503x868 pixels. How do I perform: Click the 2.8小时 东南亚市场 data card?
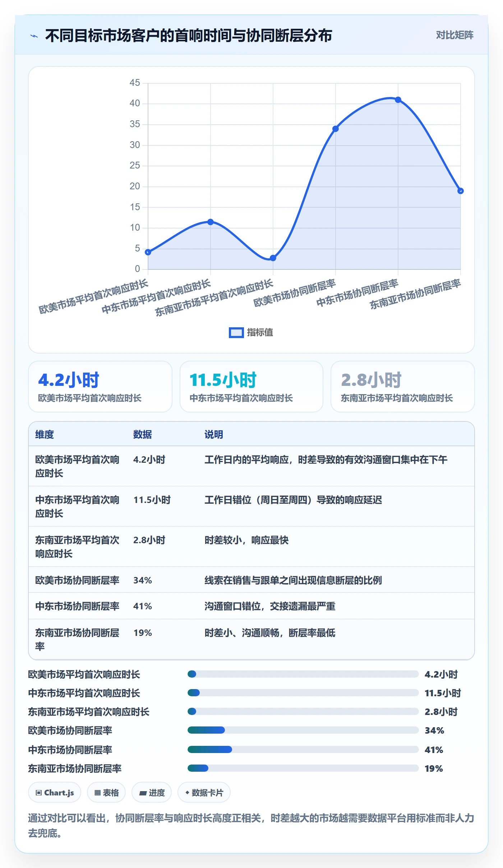click(403, 387)
